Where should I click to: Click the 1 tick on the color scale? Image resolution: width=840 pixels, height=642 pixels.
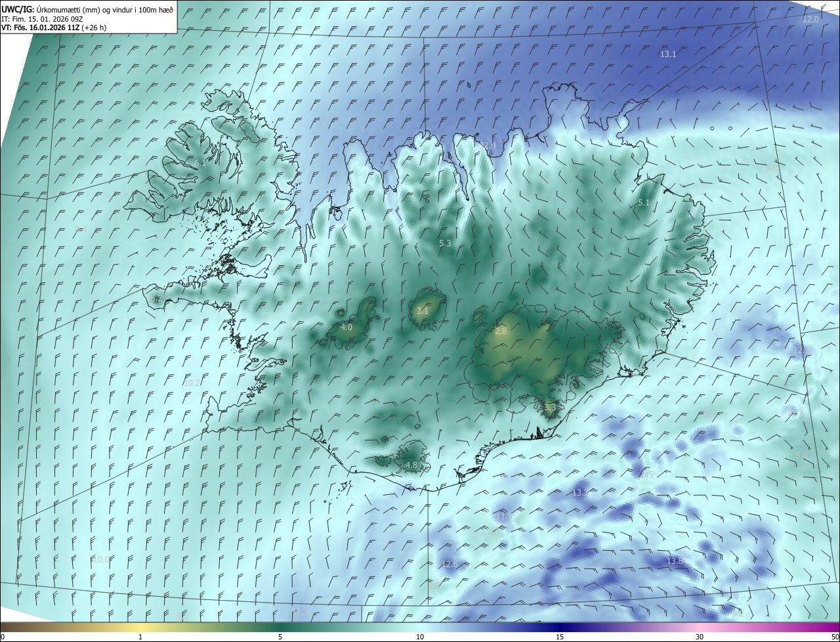point(140,637)
